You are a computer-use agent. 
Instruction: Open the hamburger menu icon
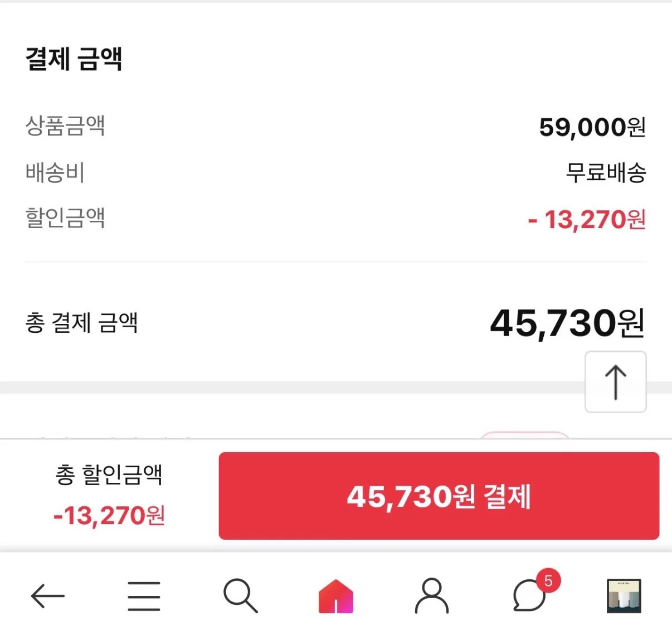143,595
